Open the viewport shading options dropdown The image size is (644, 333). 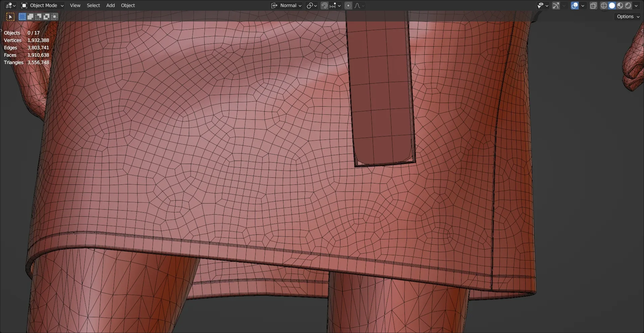[x=636, y=5]
